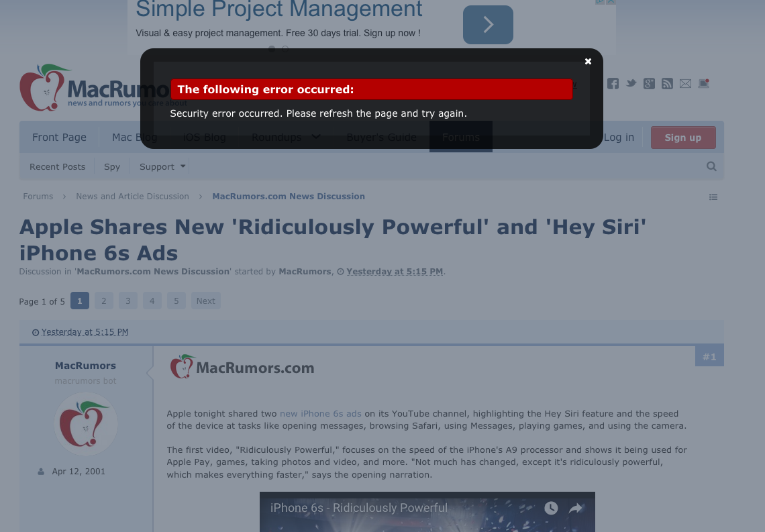Click post timestamp Yesterday at 5:15 PM

coord(85,332)
